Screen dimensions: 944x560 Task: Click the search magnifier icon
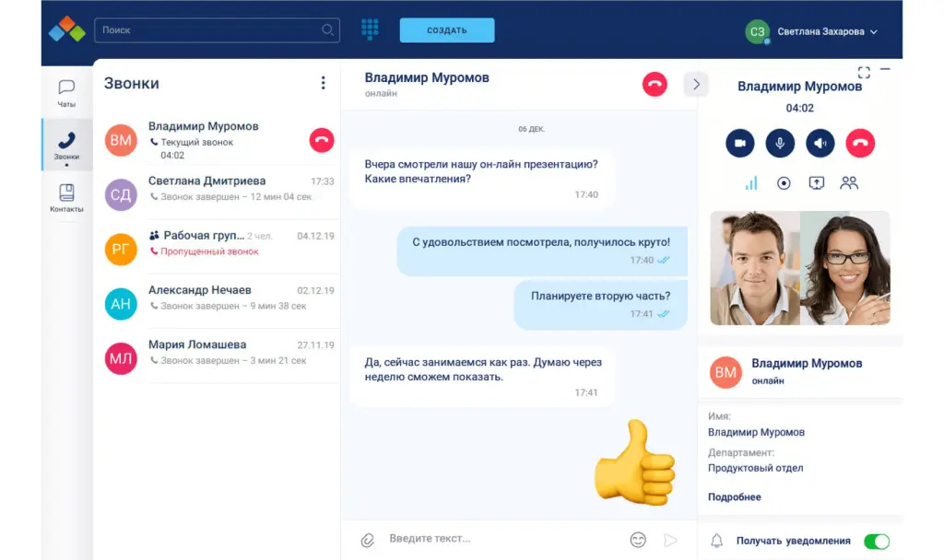tap(327, 30)
